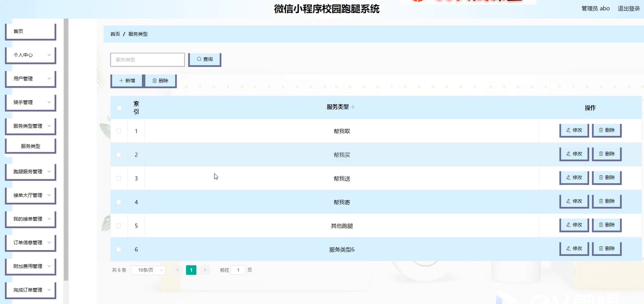Screen dimensions: 644x304
Task: Check the box for row 帮我取
Action: 119,131
